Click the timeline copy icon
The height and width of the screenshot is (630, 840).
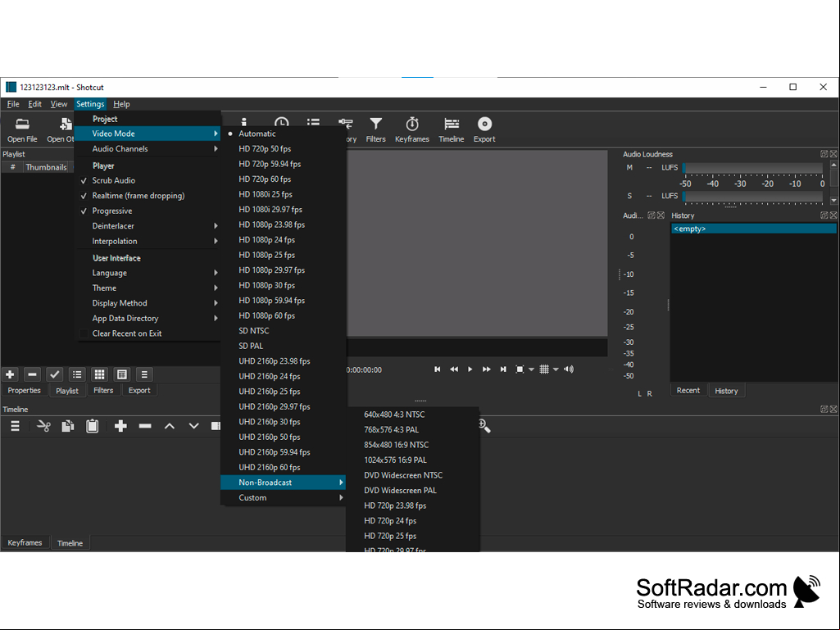click(x=67, y=427)
